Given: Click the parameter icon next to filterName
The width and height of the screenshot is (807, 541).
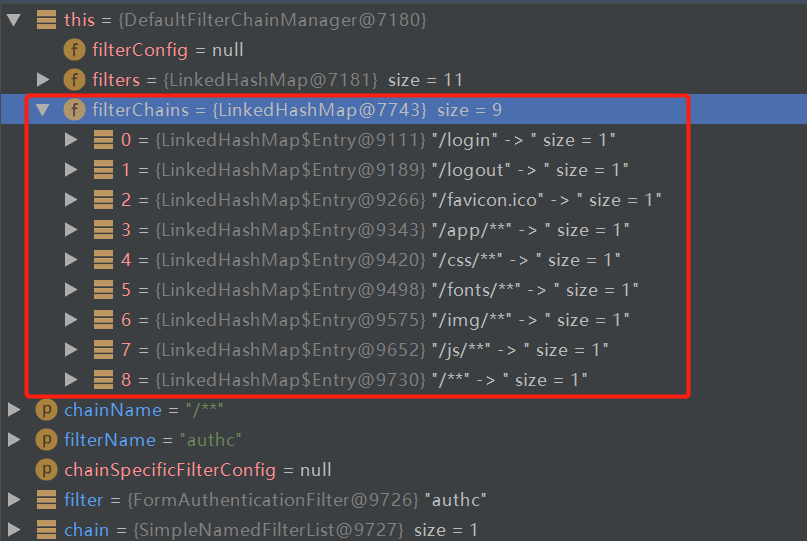Looking at the screenshot, I should (x=46, y=440).
